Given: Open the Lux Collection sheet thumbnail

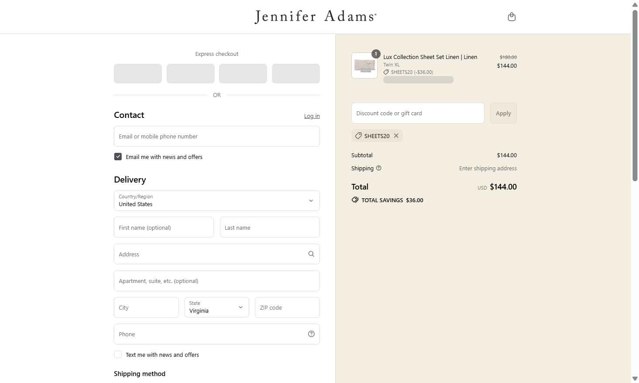Looking at the screenshot, I should (x=364, y=66).
